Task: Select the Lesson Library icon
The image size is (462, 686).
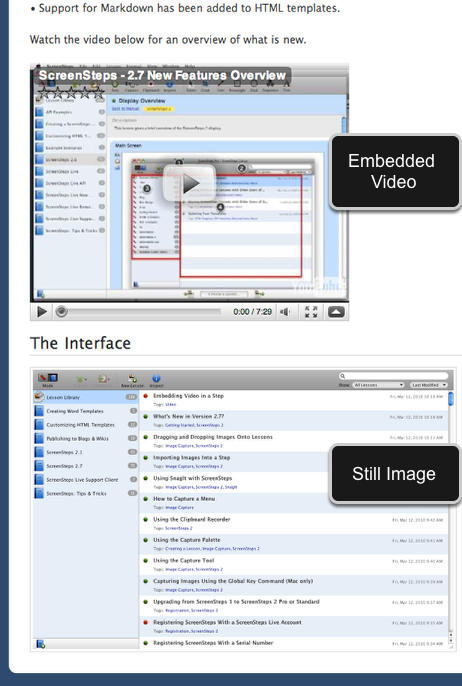Action: click(39, 397)
